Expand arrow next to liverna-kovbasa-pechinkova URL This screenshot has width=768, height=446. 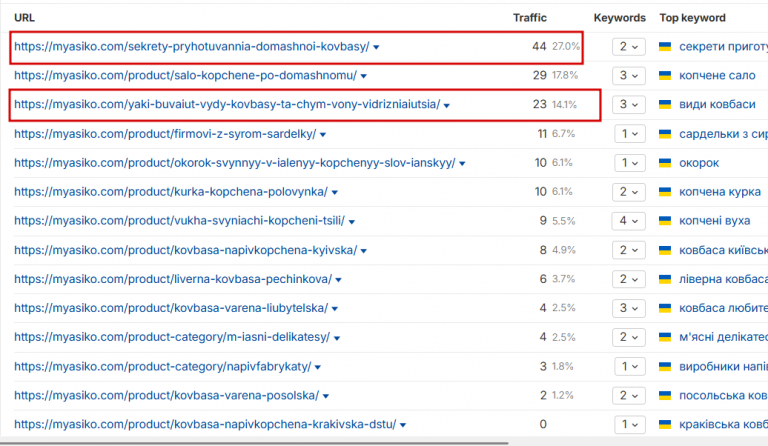338,280
